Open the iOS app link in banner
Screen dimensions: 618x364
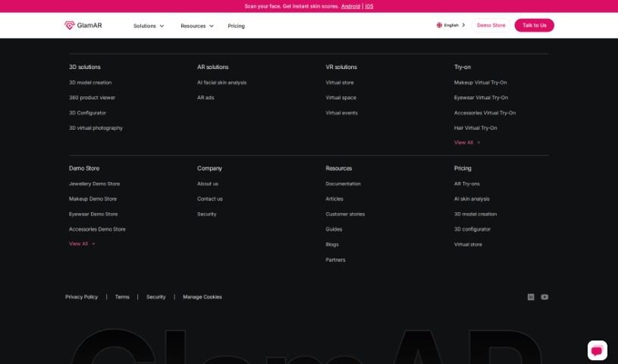(x=369, y=6)
